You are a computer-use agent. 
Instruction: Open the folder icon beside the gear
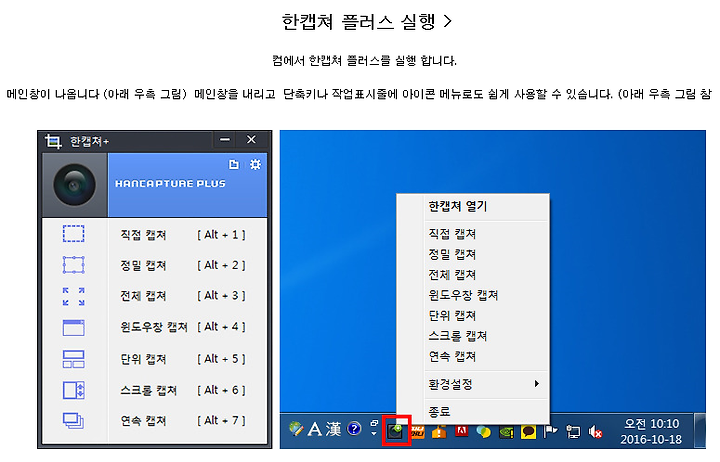(234, 164)
